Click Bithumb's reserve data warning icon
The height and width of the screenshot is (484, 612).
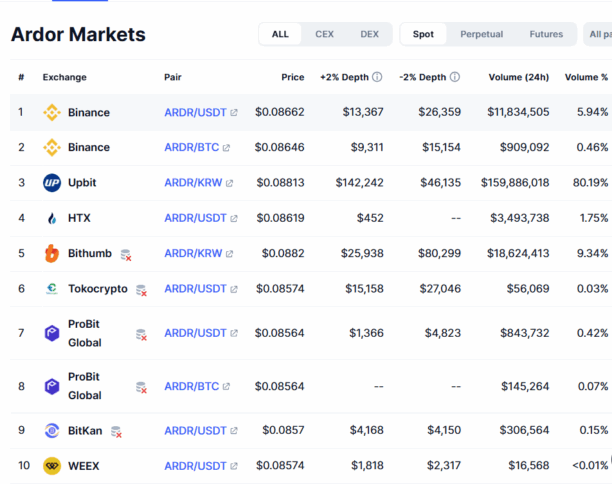(126, 255)
